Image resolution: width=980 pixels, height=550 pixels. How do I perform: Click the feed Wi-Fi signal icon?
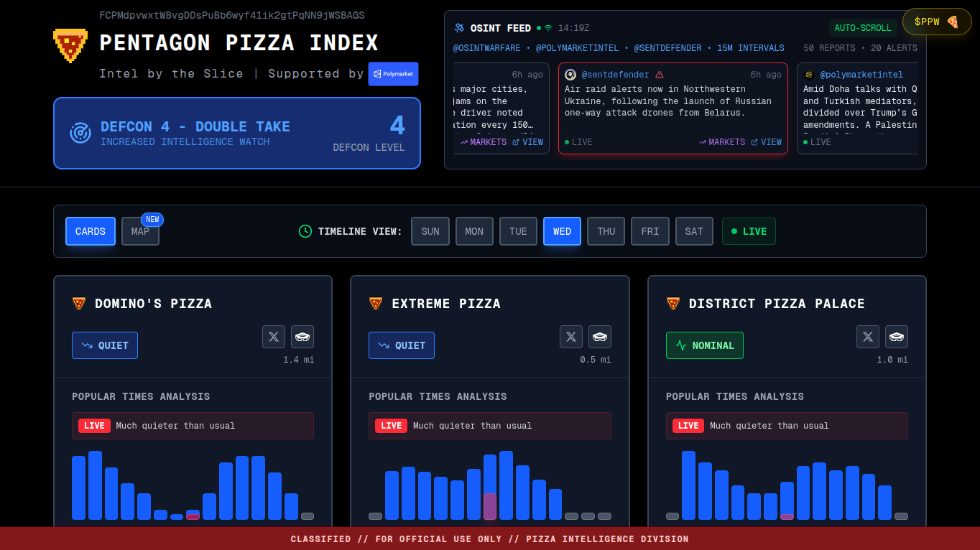click(548, 28)
